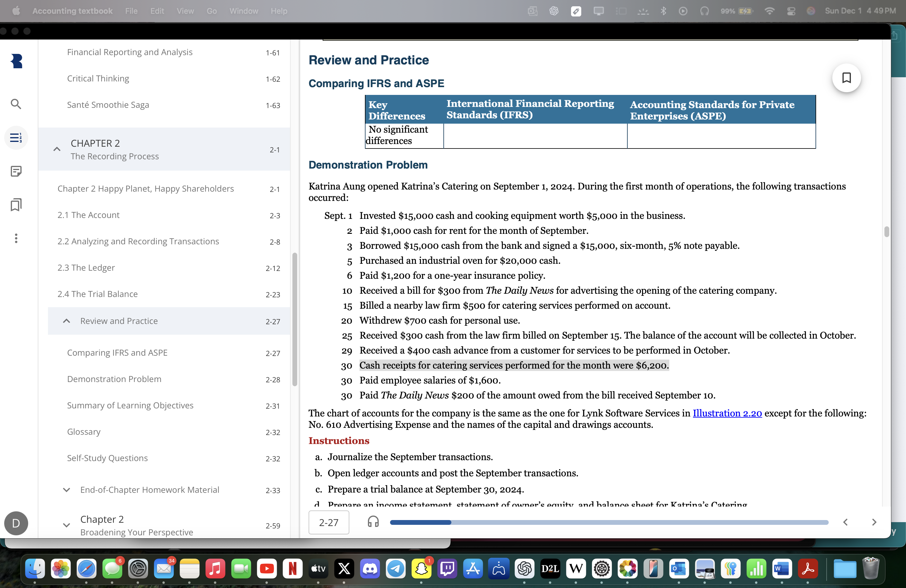Open the three-dot more options menu

pos(16,239)
